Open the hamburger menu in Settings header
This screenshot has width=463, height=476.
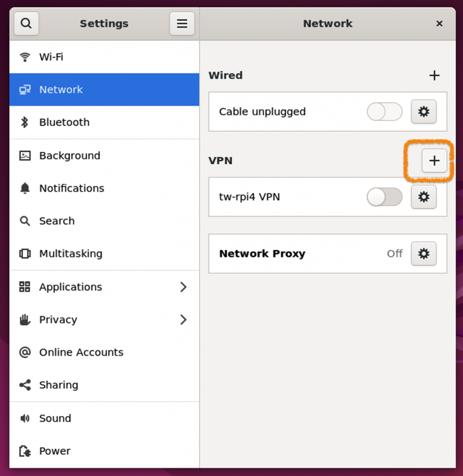tap(182, 23)
